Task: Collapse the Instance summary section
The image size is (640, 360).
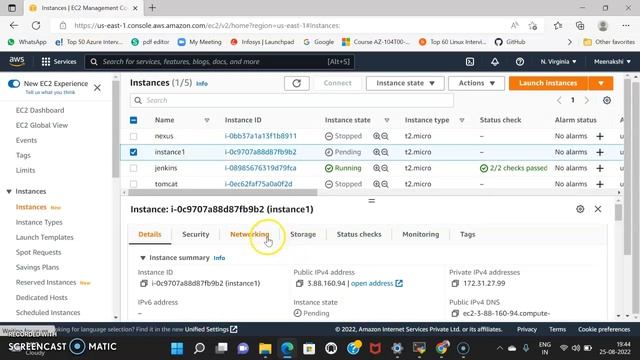Action: click(x=142, y=258)
